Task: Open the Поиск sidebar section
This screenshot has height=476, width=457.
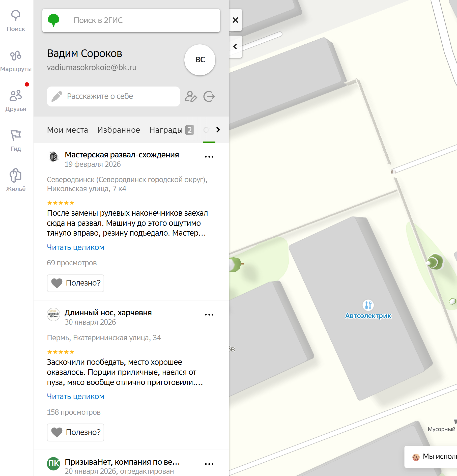Action: coord(16,21)
